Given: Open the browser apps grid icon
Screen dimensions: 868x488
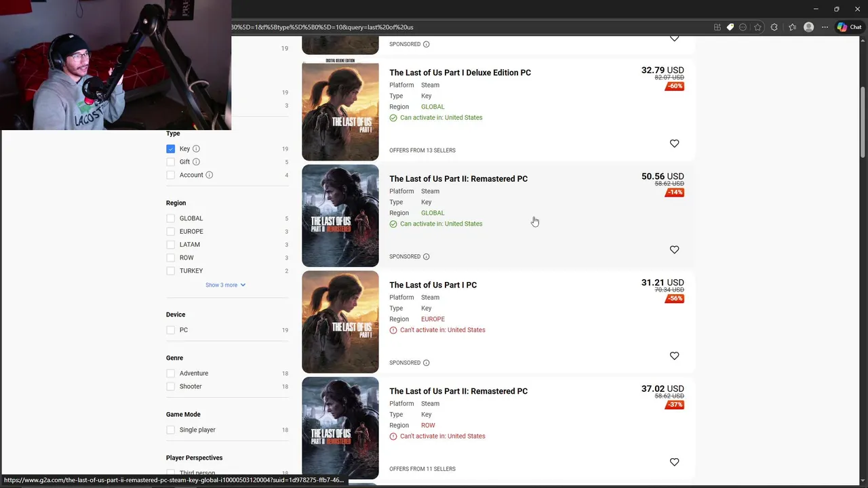Looking at the screenshot, I should tap(717, 27).
